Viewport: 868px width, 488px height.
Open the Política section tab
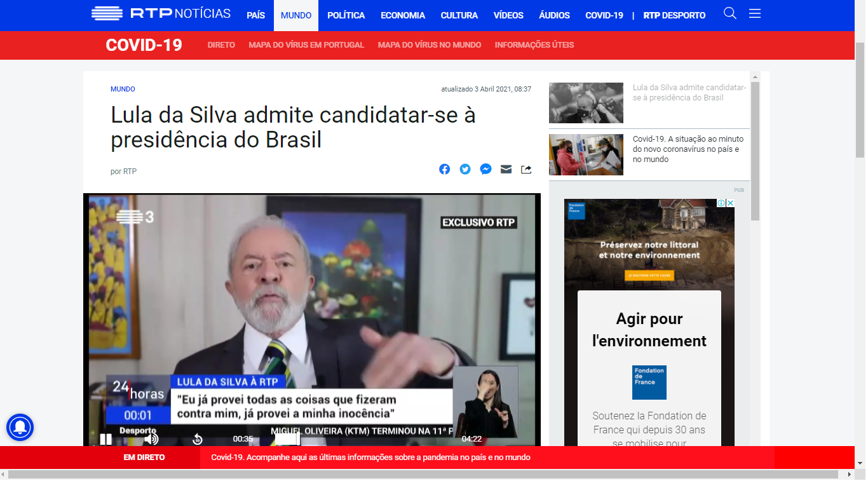click(x=346, y=15)
